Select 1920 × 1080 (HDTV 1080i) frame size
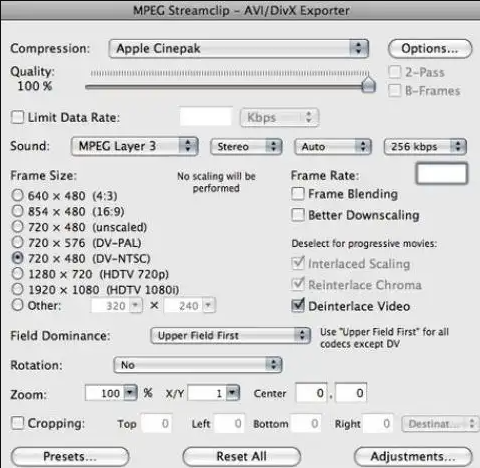The image size is (480, 468). tap(17, 289)
